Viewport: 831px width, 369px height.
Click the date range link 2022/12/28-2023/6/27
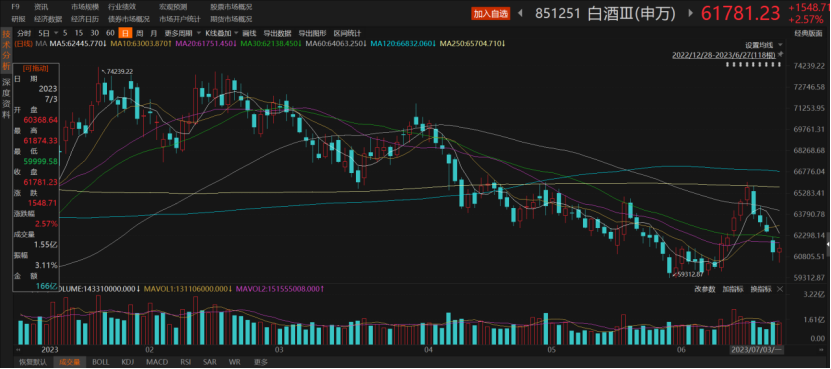tap(724, 55)
